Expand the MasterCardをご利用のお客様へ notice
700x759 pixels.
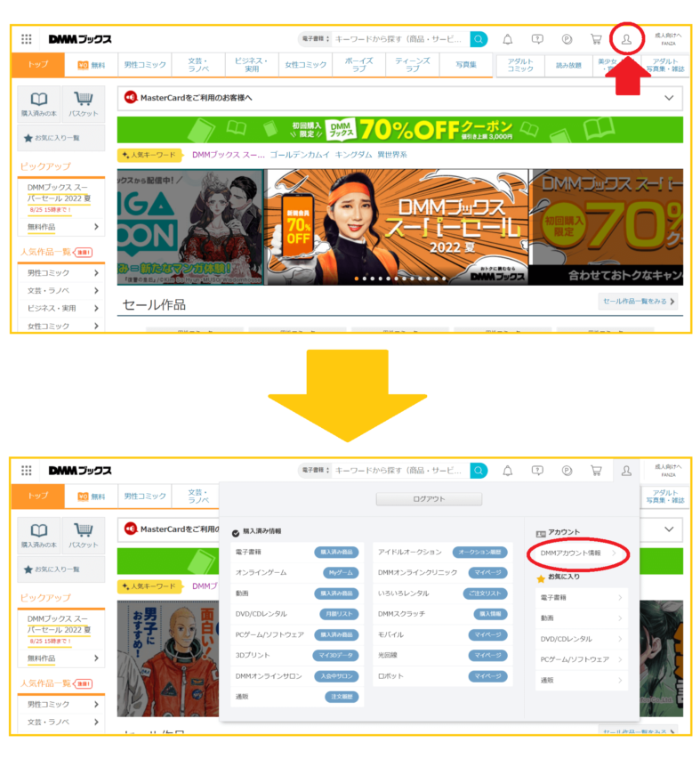(669, 97)
